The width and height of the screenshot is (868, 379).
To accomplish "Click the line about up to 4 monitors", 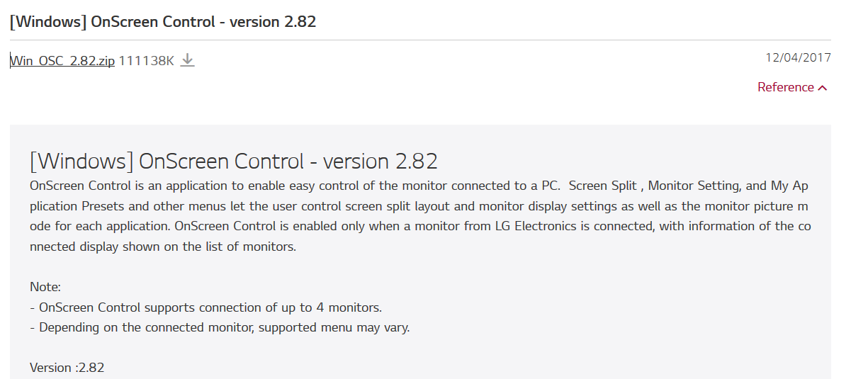I will coord(206,307).
